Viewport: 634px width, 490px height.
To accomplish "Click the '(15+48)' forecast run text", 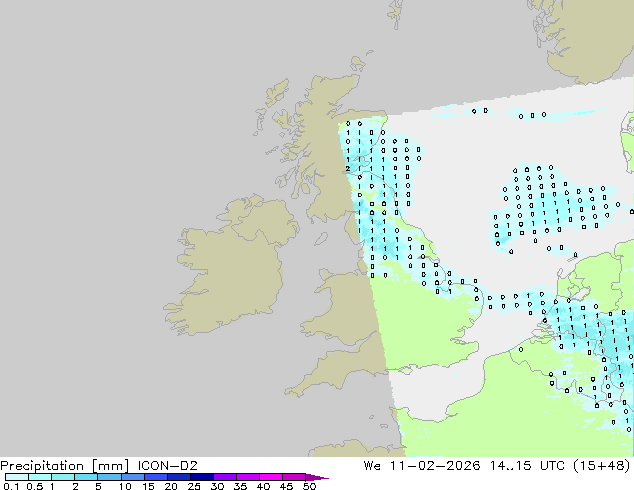I will (602, 466).
